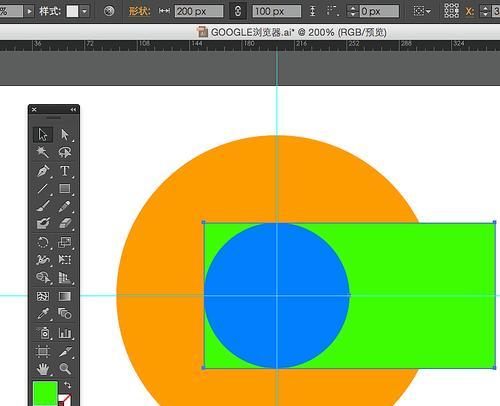Click the 样式 style swatch
This screenshot has width=500, height=406.
click(72, 11)
